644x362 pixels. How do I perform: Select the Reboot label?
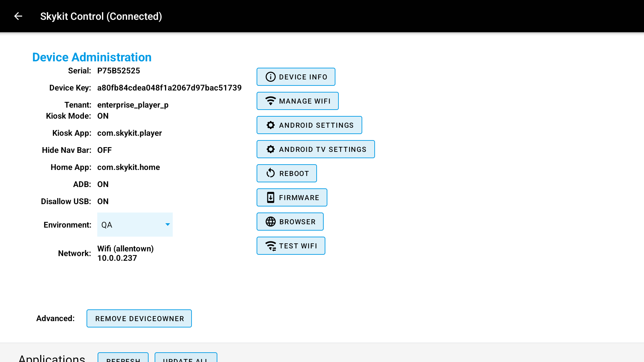click(x=294, y=174)
